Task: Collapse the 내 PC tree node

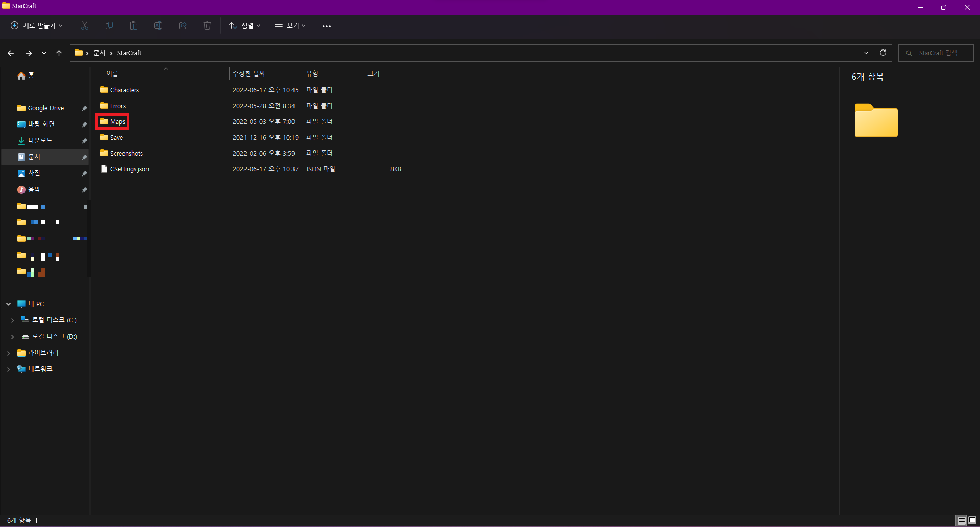Action: tap(9, 304)
